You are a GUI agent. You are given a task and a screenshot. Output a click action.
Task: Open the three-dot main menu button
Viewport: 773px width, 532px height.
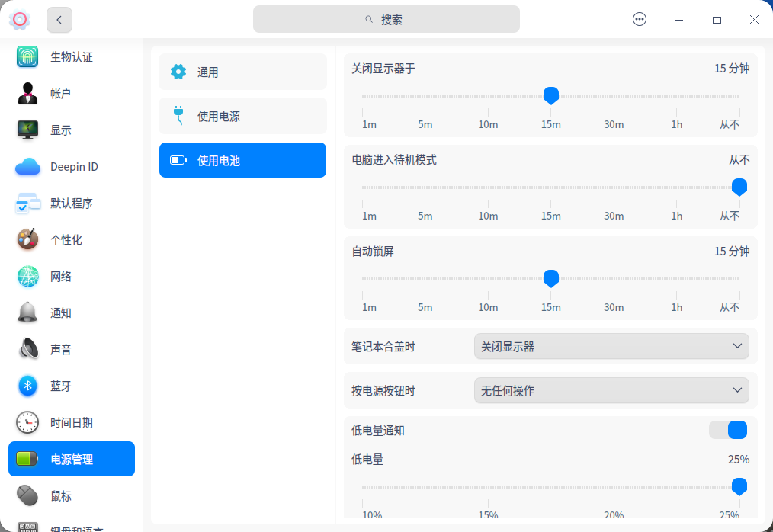pyautogui.click(x=640, y=20)
